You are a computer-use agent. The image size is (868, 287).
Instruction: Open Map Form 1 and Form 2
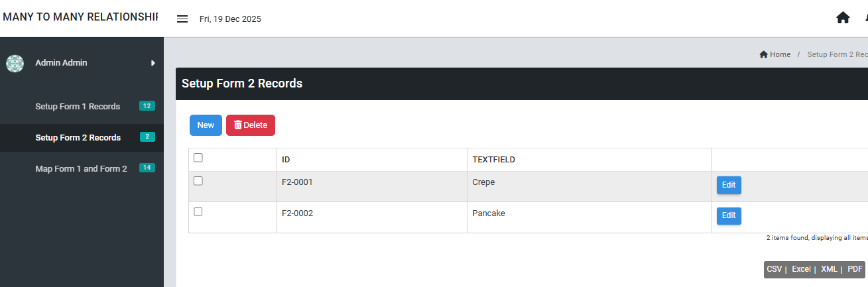tap(81, 168)
